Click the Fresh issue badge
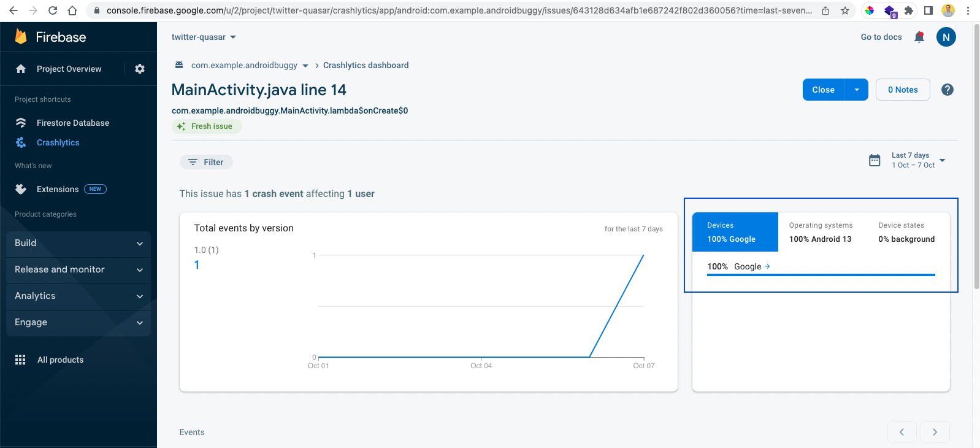The height and width of the screenshot is (448, 980). pos(207,126)
